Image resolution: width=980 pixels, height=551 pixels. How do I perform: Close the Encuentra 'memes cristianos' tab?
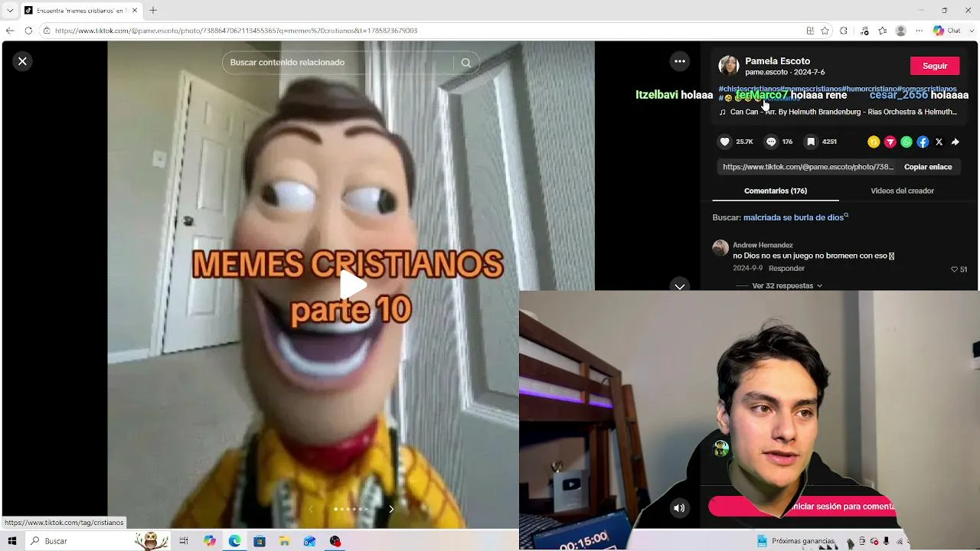(x=135, y=11)
